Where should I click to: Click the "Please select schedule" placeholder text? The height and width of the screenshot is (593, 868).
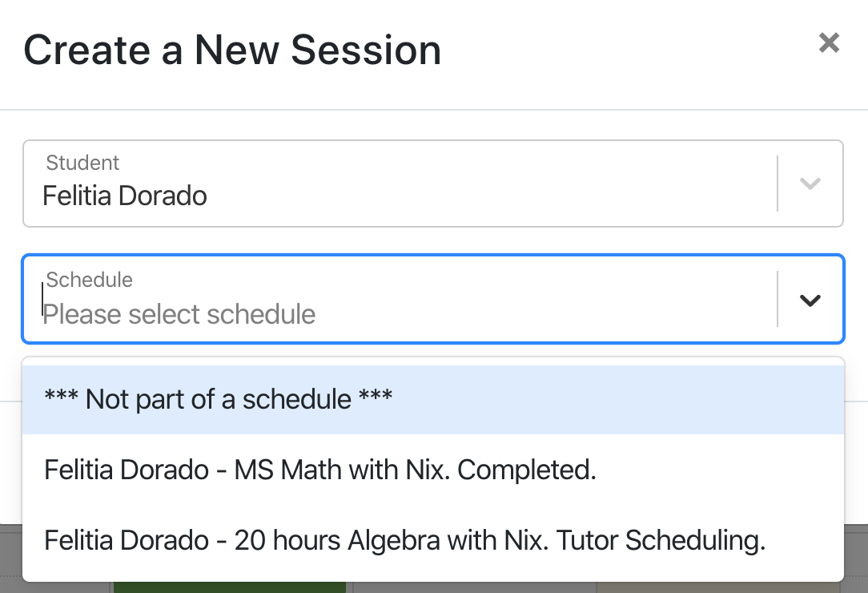(179, 314)
